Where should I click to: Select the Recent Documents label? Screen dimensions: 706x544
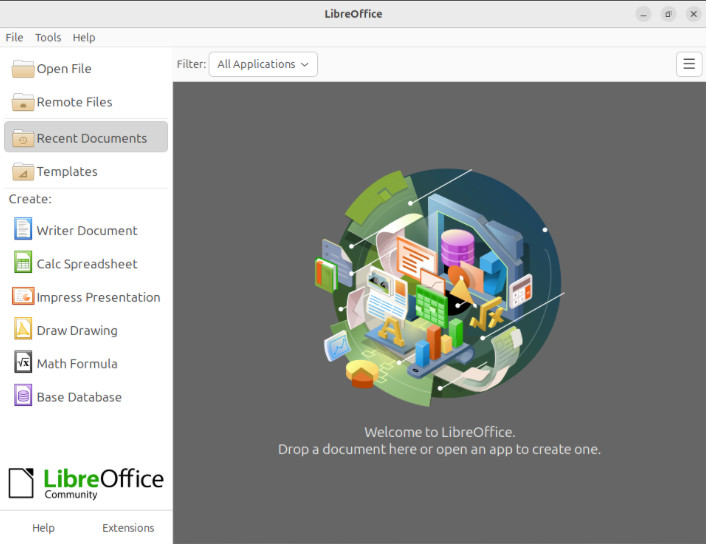coord(92,138)
